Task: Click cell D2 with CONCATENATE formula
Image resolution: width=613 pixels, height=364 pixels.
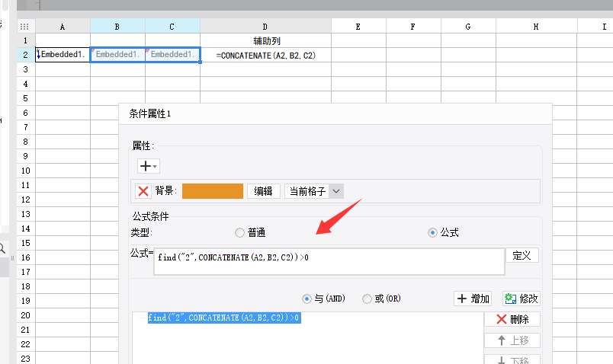Action: (x=265, y=55)
